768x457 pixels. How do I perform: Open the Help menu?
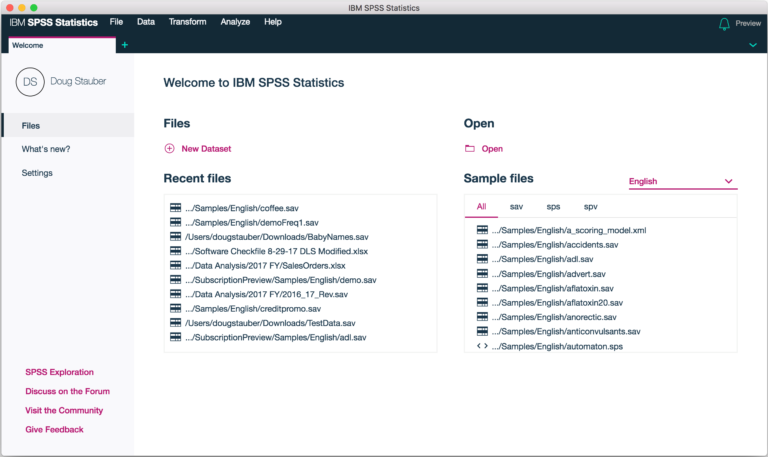(273, 22)
